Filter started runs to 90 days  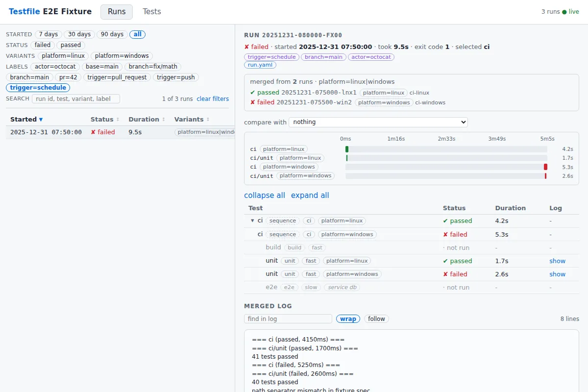[x=112, y=34]
